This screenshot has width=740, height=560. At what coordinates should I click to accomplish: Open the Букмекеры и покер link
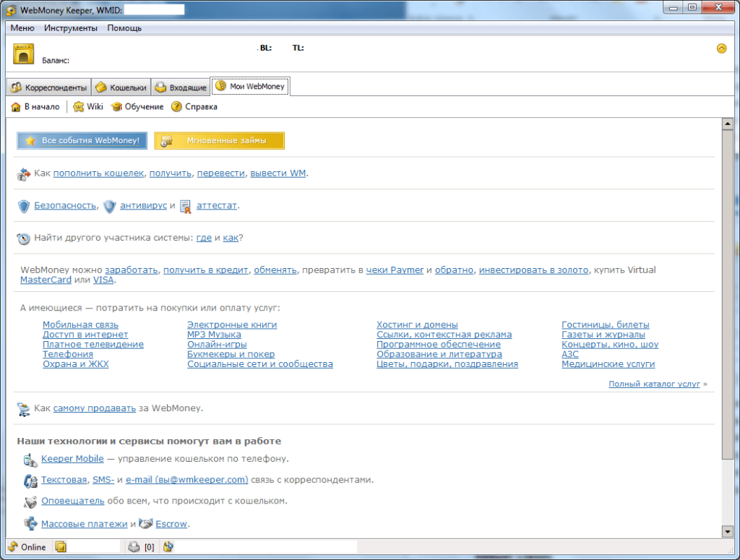[x=231, y=354]
